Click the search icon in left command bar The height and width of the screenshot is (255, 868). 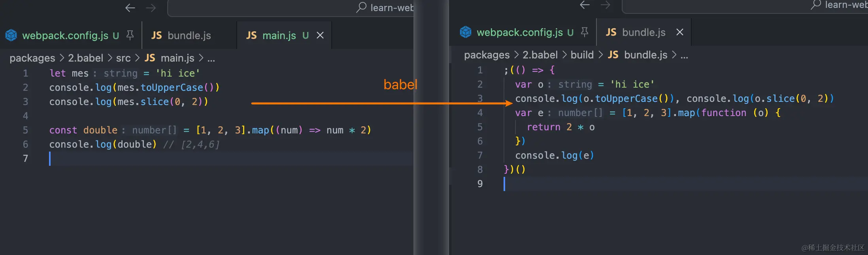361,7
